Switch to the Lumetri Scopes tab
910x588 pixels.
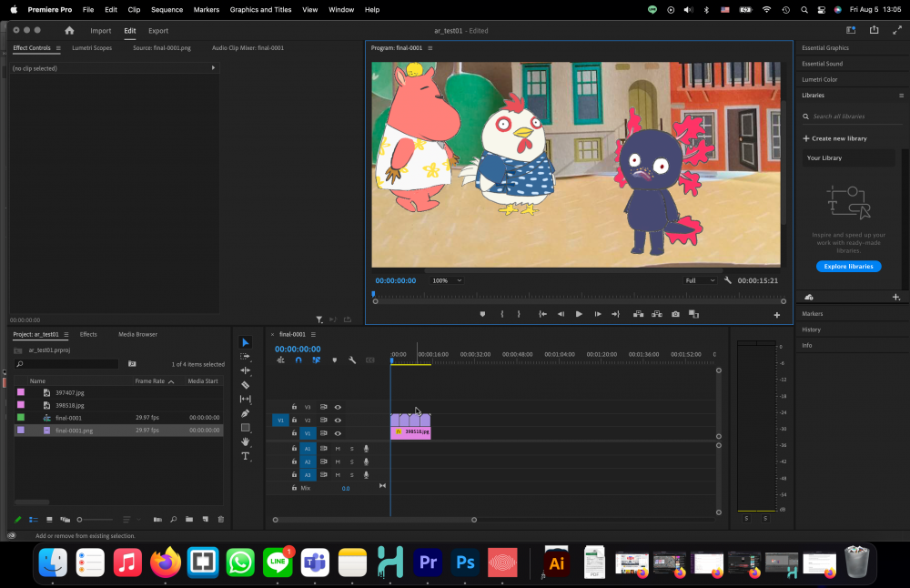pyautogui.click(x=92, y=47)
